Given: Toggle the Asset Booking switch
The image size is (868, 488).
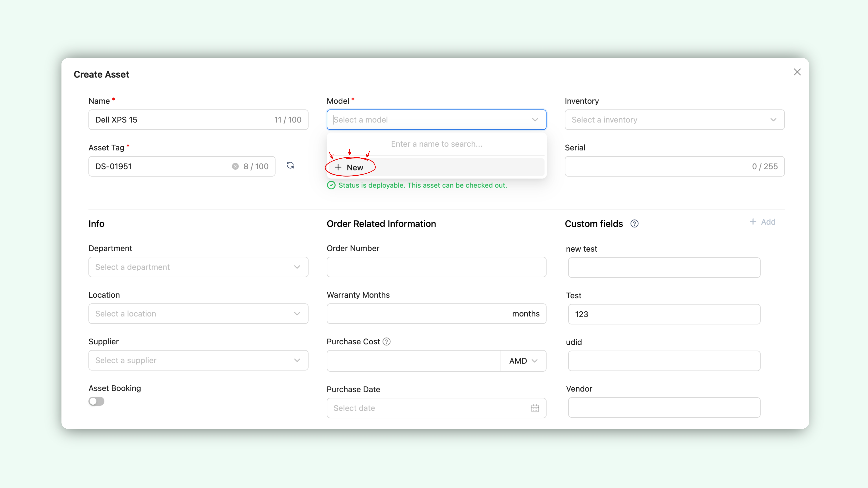Looking at the screenshot, I should point(96,401).
